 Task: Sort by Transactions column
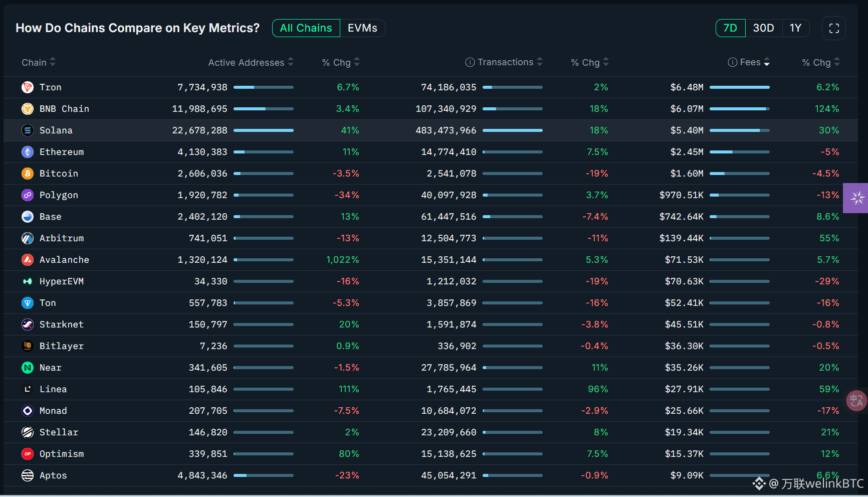pyautogui.click(x=510, y=62)
